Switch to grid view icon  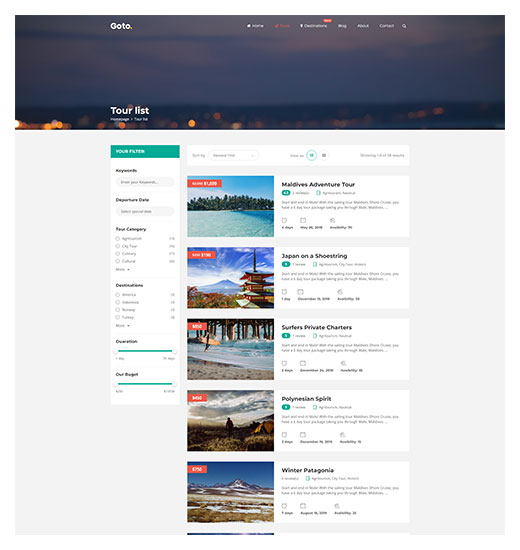pyautogui.click(x=311, y=155)
